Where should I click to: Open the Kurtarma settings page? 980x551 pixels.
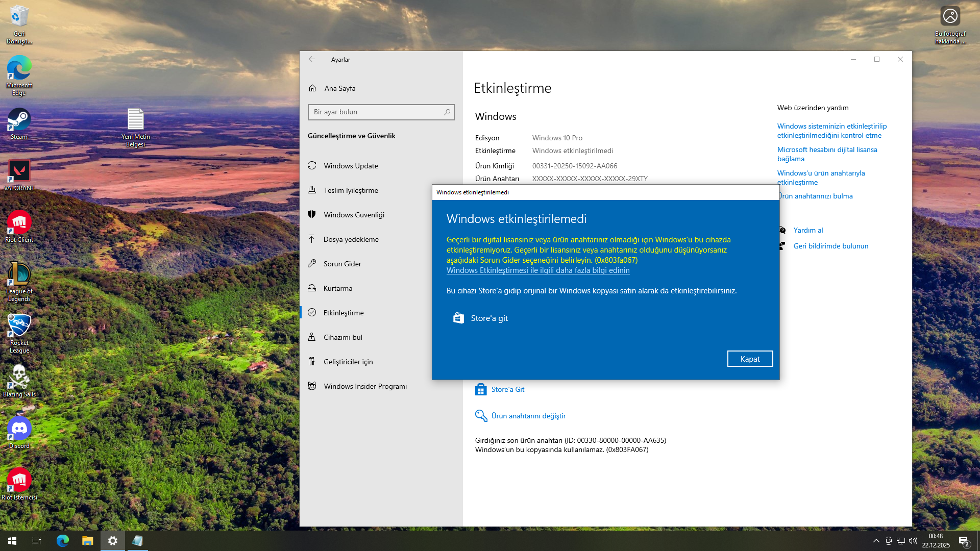tap(338, 288)
